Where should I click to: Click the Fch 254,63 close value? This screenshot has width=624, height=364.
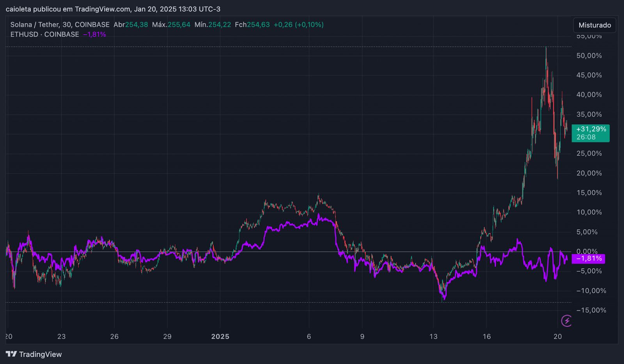[252, 25]
